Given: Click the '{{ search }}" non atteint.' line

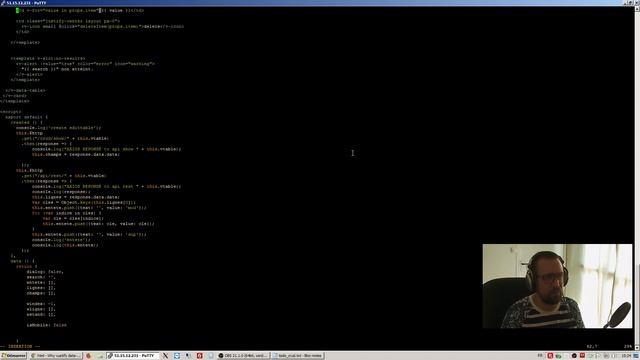Looking at the screenshot, I should (57, 69).
